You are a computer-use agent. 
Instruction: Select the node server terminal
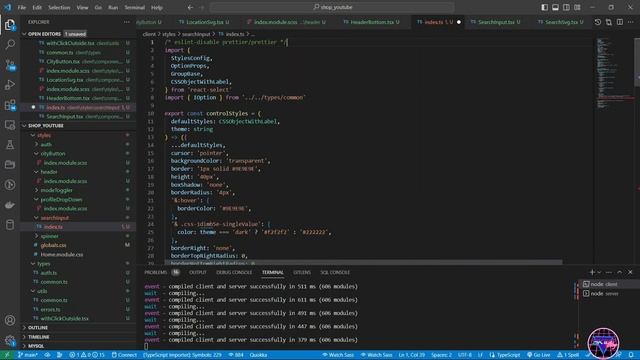click(x=608, y=293)
